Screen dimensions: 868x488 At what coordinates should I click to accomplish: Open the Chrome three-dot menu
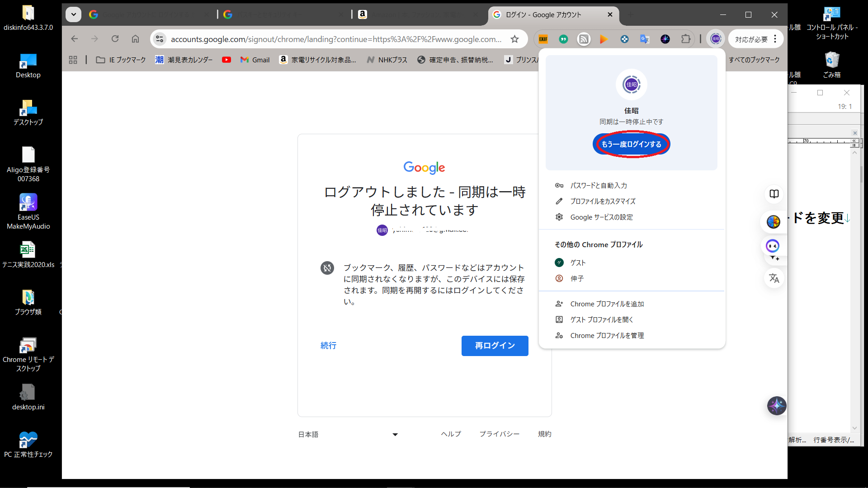click(x=775, y=39)
